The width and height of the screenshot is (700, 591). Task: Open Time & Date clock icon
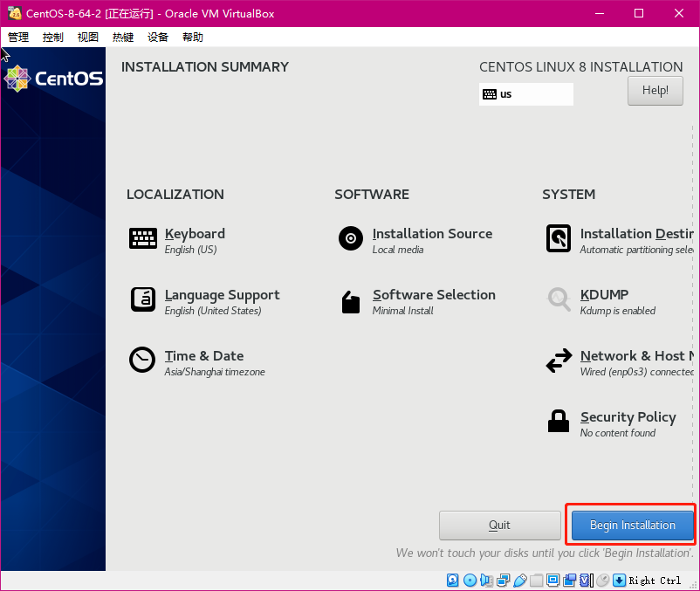point(142,360)
